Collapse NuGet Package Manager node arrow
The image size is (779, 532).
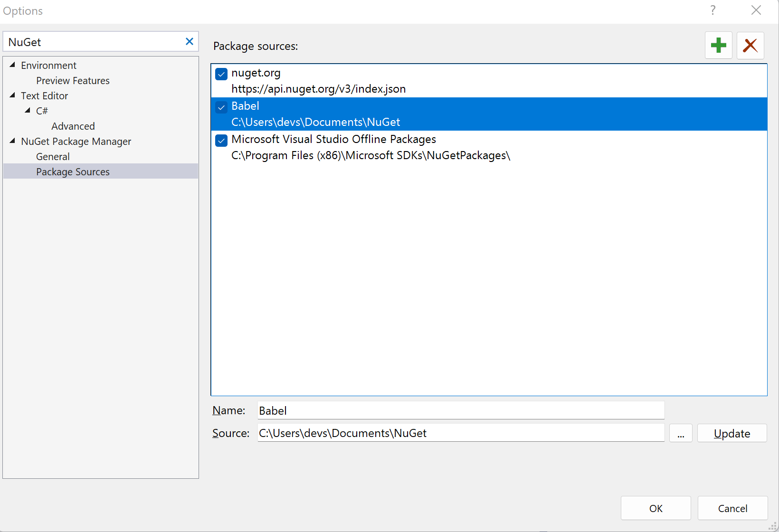click(12, 141)
